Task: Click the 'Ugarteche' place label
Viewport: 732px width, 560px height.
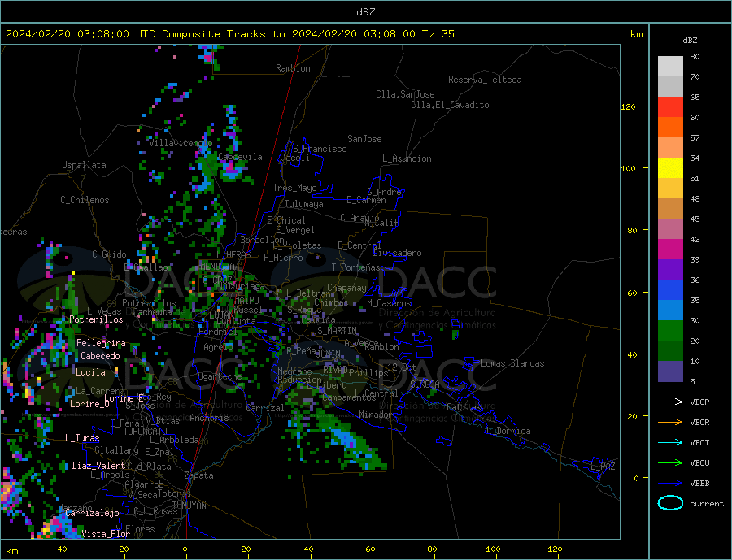Action: click(220, 376)
